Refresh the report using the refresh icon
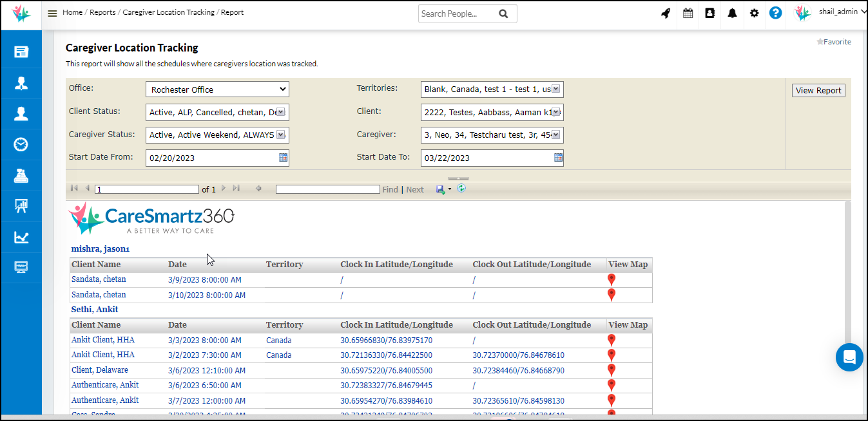Screen dimensions: 868x421 [461, 189]
